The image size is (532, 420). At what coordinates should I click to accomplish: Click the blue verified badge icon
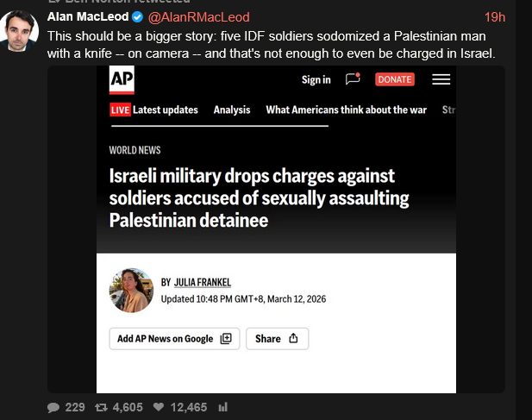tap(136, 17)
